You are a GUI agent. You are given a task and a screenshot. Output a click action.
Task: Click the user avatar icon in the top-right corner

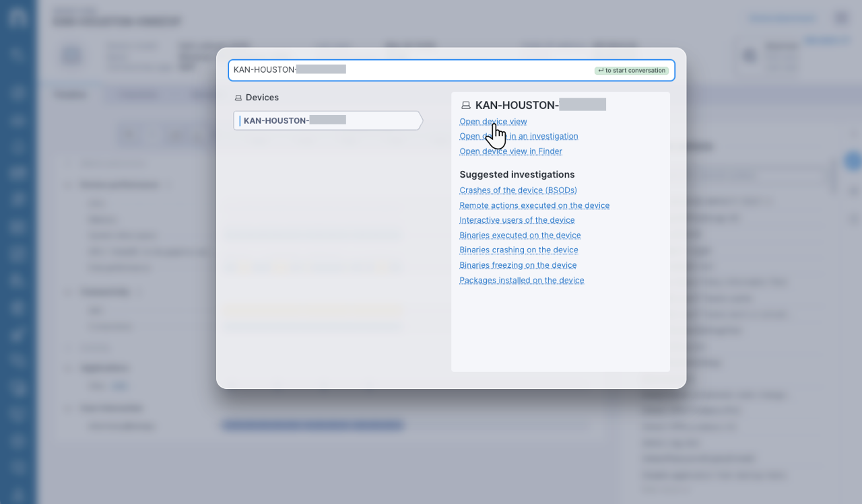(841, 17)
